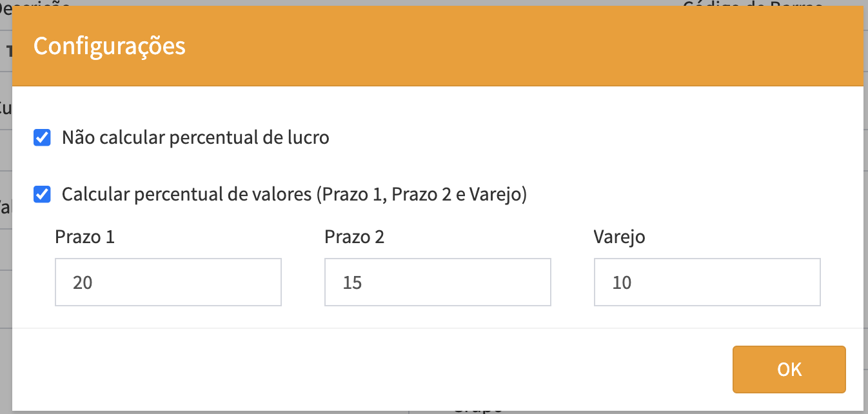Click the "Calcular percentual de valores" label text
The height and width of the screenshot is (414, 868).
294,194
